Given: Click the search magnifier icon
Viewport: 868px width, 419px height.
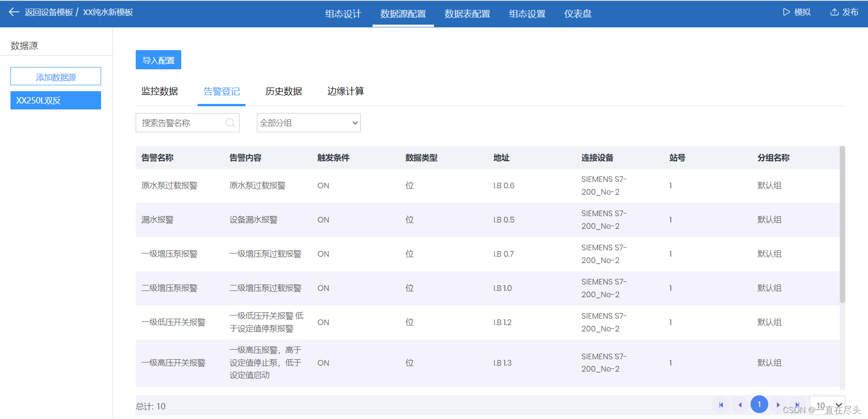Looking at the screenshot, I should 230,123.
